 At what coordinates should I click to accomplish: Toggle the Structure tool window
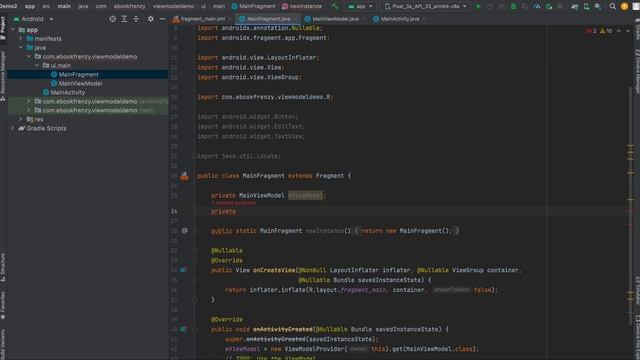point(3,267)
